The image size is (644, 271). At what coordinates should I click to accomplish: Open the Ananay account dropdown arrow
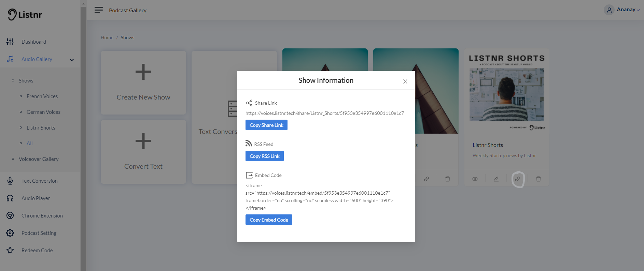click(638, 10)
